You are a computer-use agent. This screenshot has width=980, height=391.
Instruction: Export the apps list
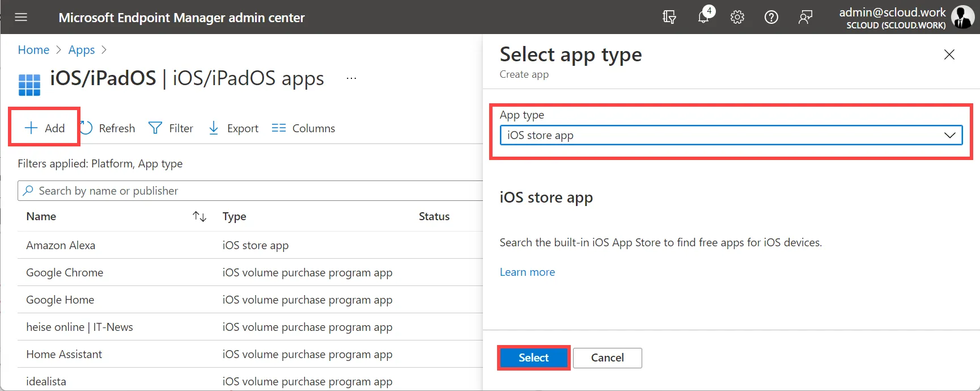pos(234,128)
